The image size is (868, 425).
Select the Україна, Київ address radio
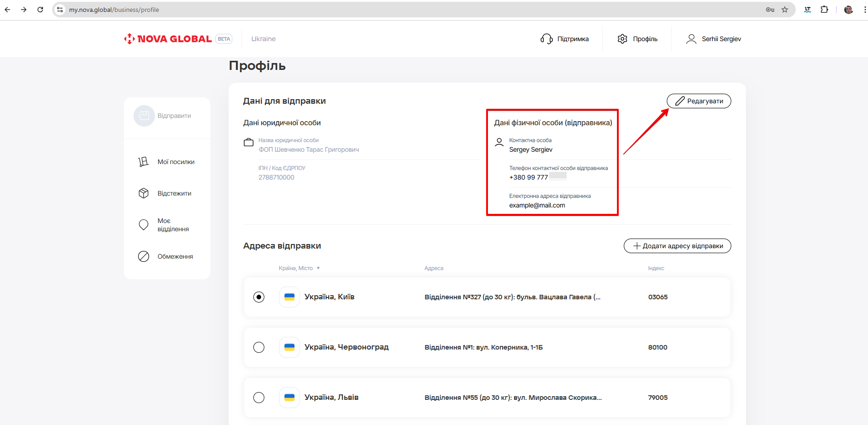tap(259, 297)
